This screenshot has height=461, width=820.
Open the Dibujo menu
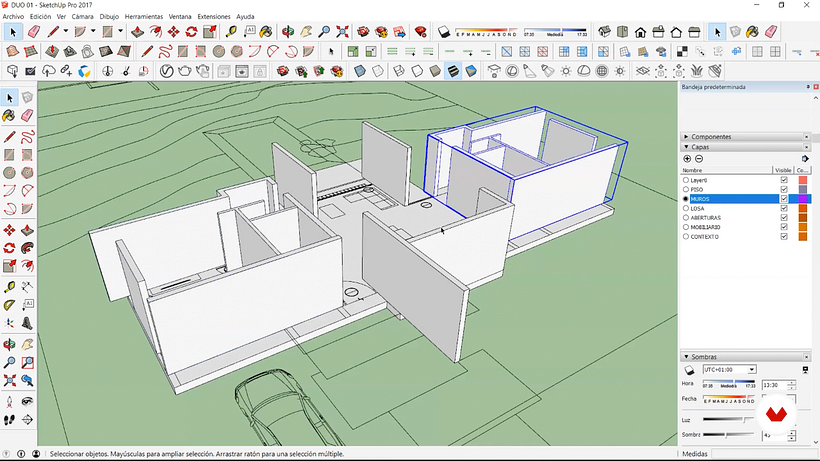click(109, 17)
